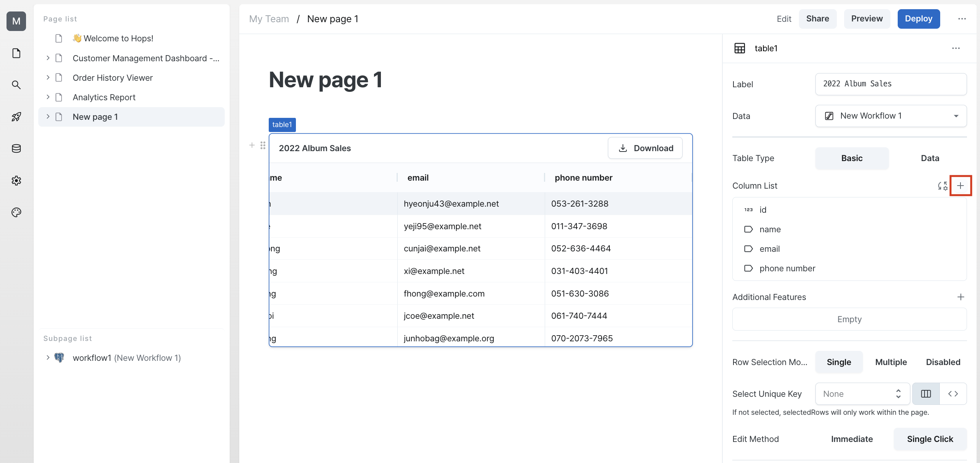Set row selection mode to Disabled
The width and height of the screenshot is (980, 463).
[943, 362]
